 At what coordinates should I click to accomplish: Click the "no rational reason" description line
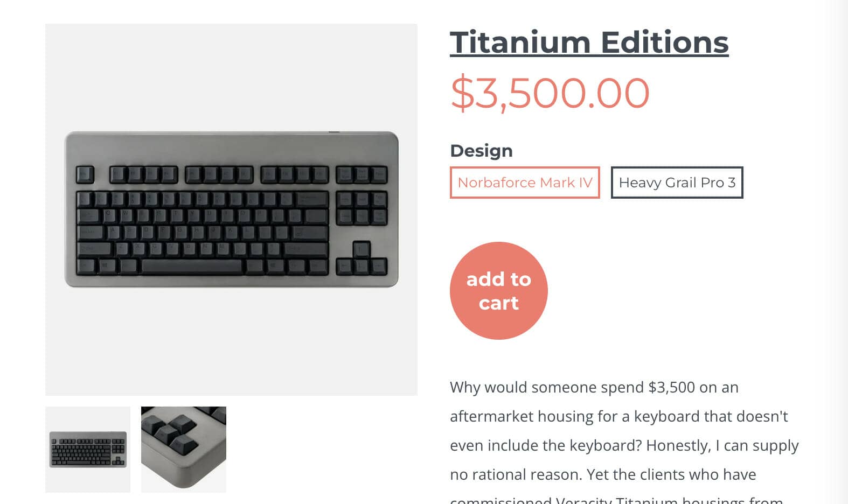click(603, 474)
